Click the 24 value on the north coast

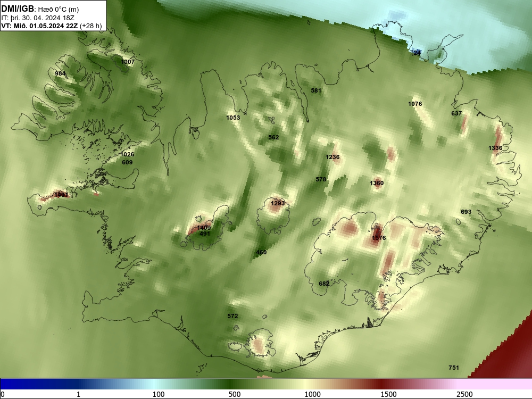point(417,53)
